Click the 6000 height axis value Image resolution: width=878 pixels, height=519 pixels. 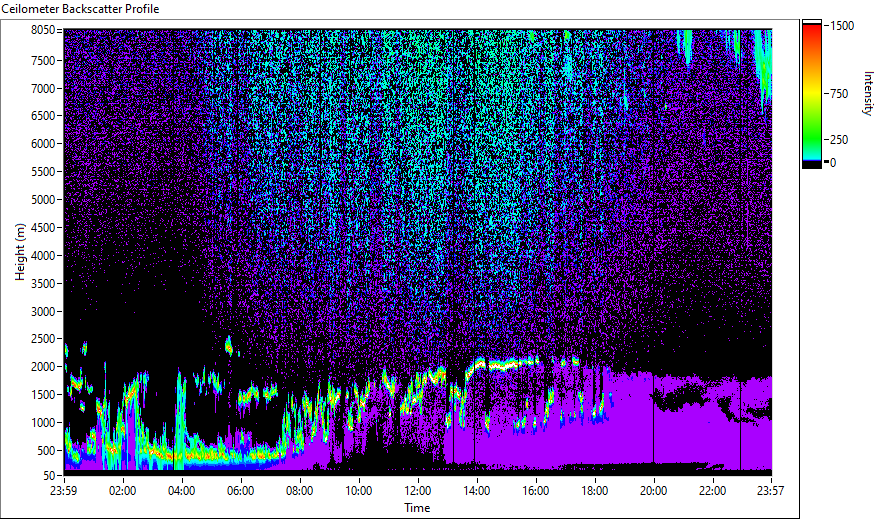(43, 144)
